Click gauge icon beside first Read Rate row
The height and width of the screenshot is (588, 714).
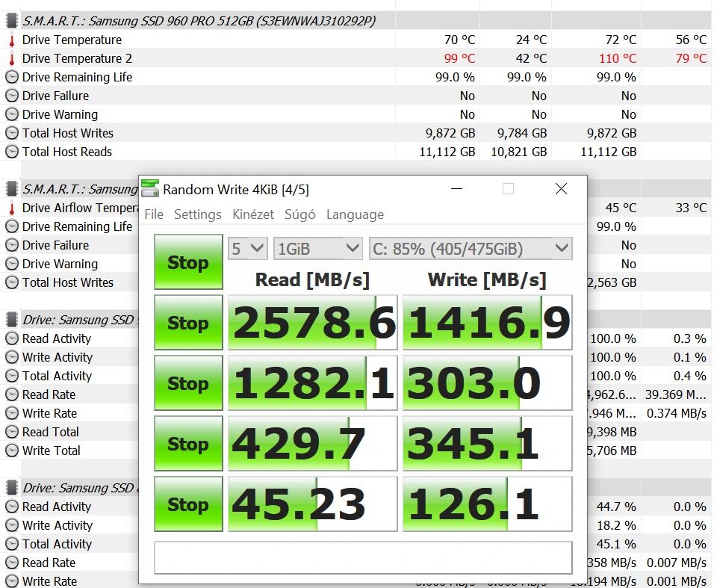point(12,394)
